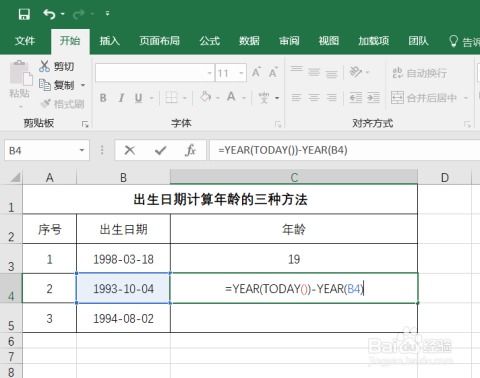The image size is (480, 378).
Task: Click the Insert Function fx icon
Action: click(190, 151)
